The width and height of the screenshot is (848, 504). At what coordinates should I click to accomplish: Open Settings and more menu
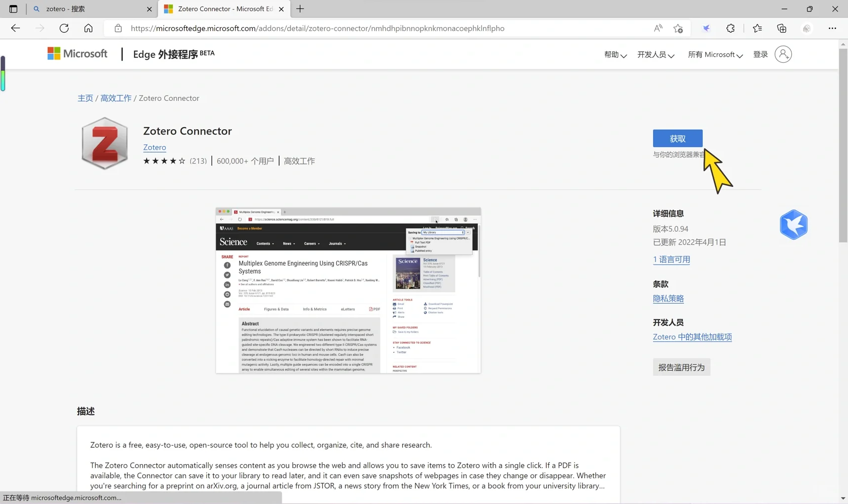click(x=832, y=28)
